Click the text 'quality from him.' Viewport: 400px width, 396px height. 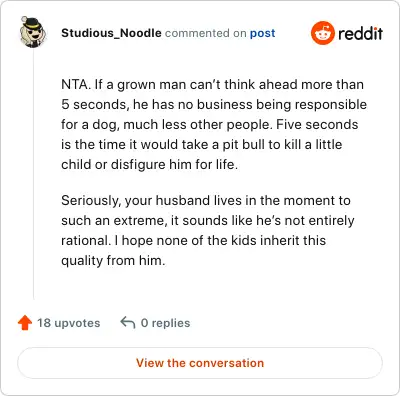113,260
